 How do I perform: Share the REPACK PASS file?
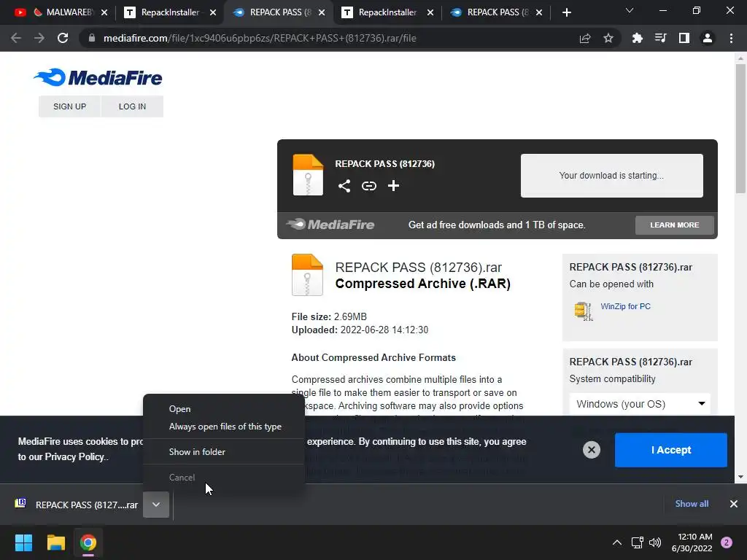pyautogui.click(x=344, y=186)
